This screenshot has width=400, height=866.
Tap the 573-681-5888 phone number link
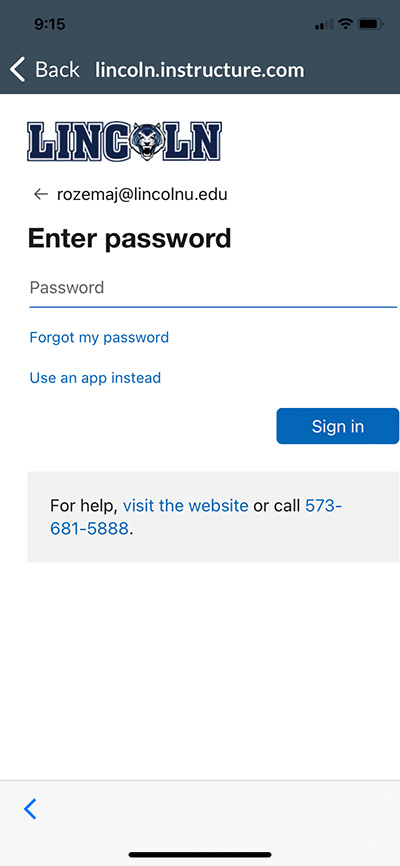click(x=196, y=518)
